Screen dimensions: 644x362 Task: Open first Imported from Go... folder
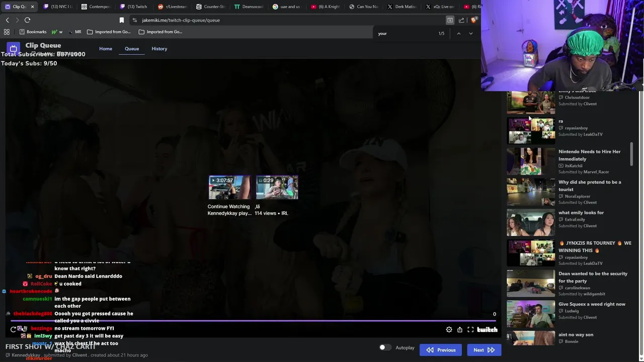tap(109, 32)
